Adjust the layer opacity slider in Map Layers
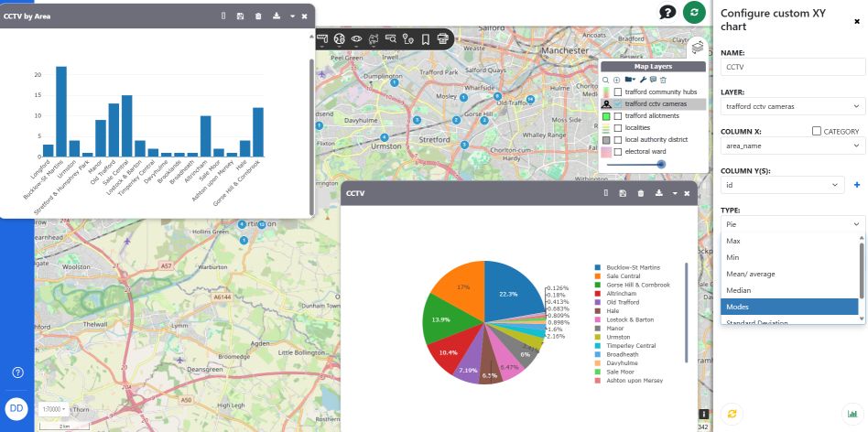Viewport: 868px width, 432px height. tap(661, 164)
